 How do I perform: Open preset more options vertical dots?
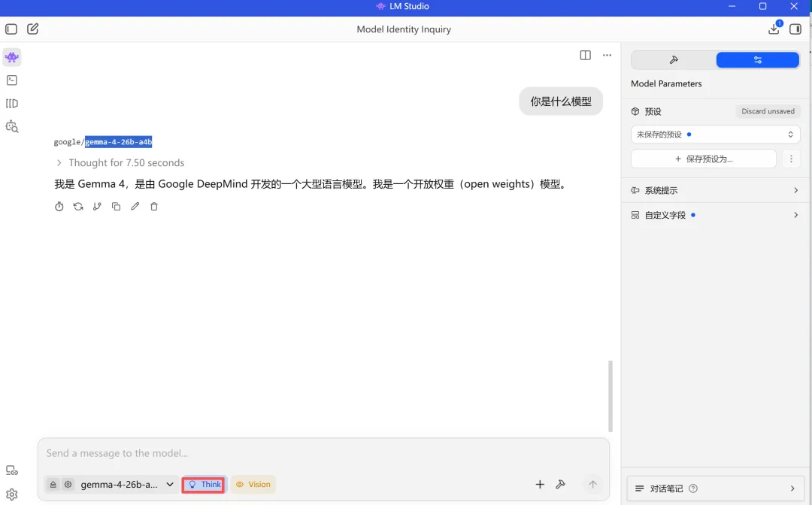pyautogui.click(x=791, y=159)
